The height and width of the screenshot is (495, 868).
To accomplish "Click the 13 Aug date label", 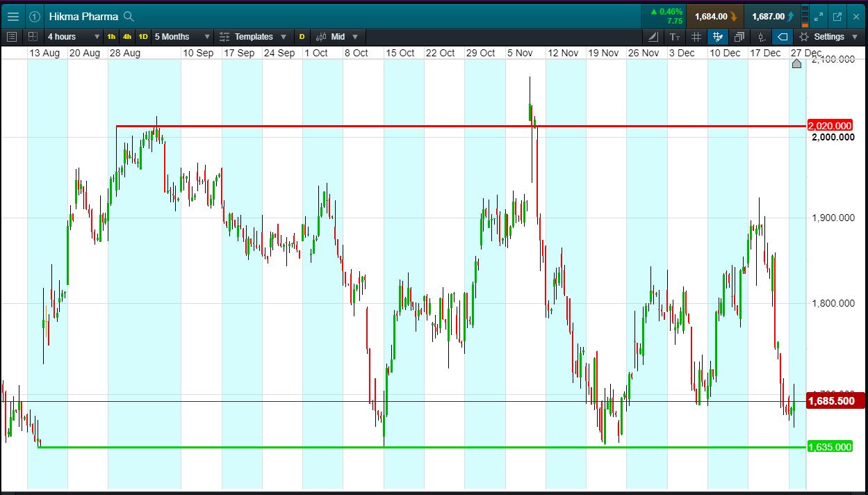I will 44,53.
